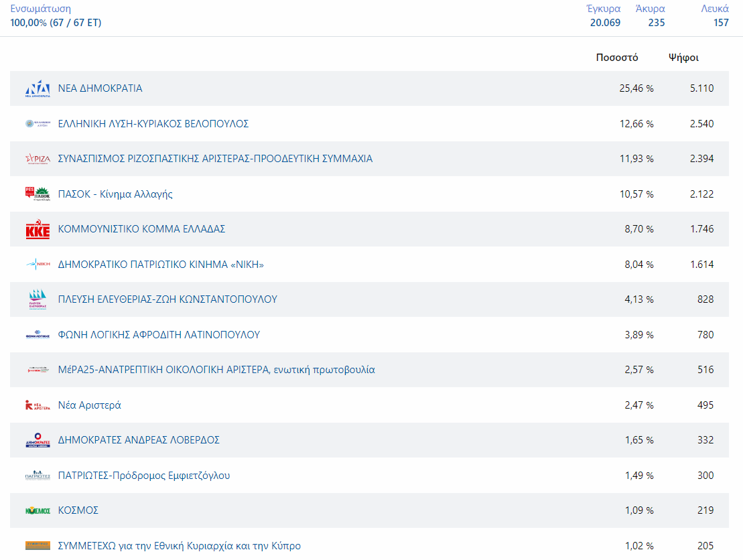This screenshot has height=560, width=743.
Task: Select ΠΑΣΟΚ - Κίνημα Αλλαγής link
Action: tap(115, 194)
